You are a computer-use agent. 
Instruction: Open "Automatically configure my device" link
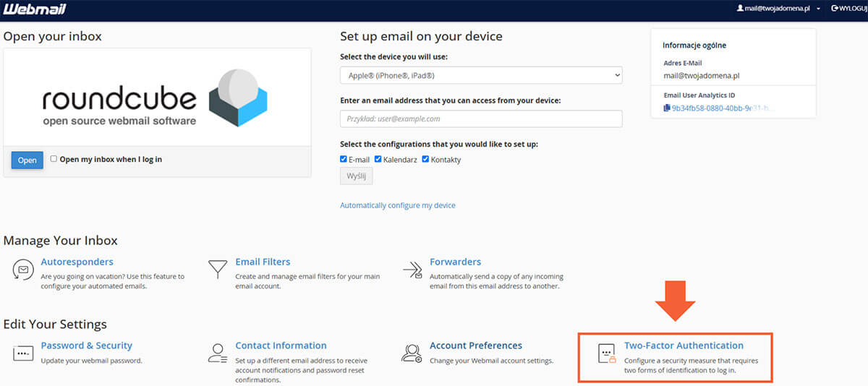[x=398, y=205]
